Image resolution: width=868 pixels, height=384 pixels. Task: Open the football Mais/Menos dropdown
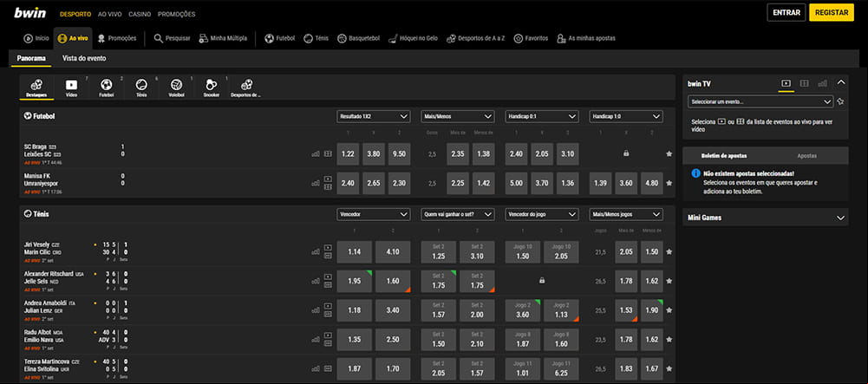tap(458, 117)
